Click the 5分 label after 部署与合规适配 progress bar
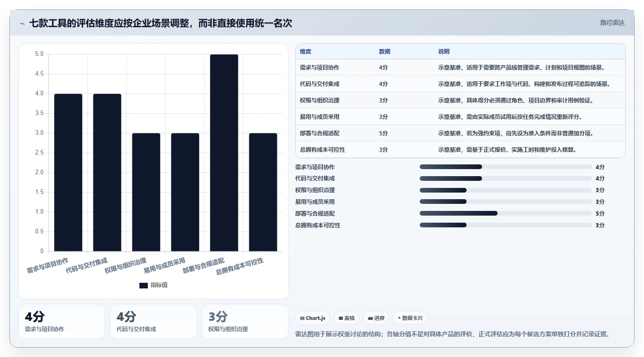The image size is (644, 357). pos(600,214)
